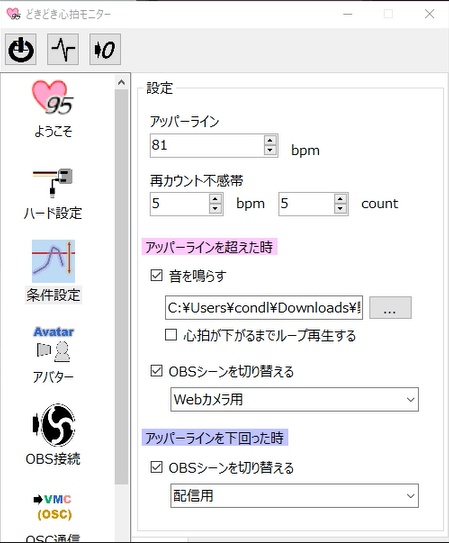Screen dimensions: 449x543
Task: Click the power/connect toolbar icon
Action: (x=21, y=50)
